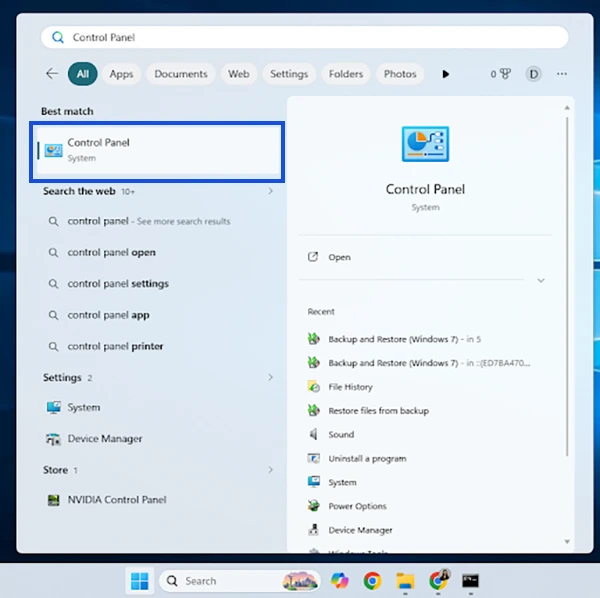Open the D account avatar
The width and height of the screenshot is (600, 598).
[533, 74]
